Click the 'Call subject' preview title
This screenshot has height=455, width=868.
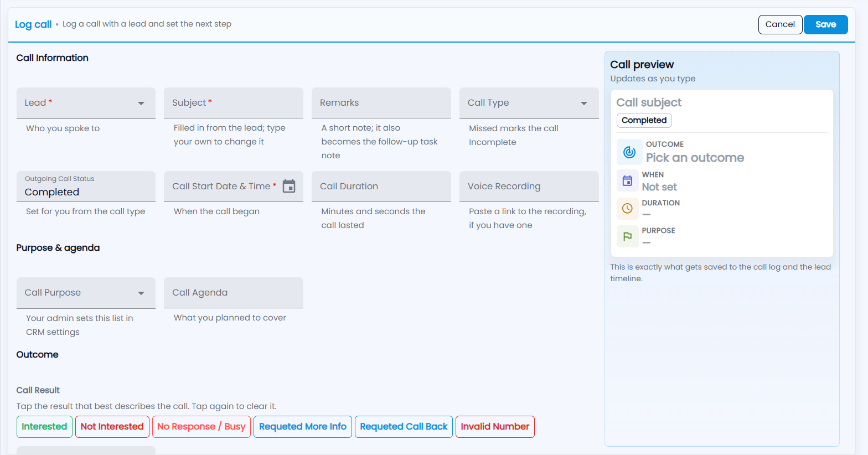[649, 102]
